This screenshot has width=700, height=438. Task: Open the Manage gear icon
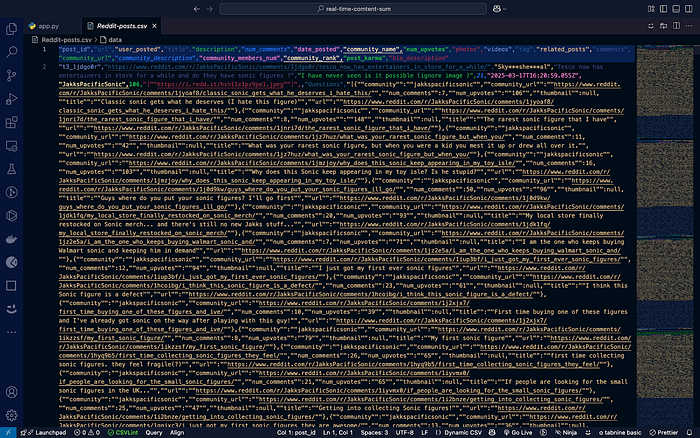12,415
